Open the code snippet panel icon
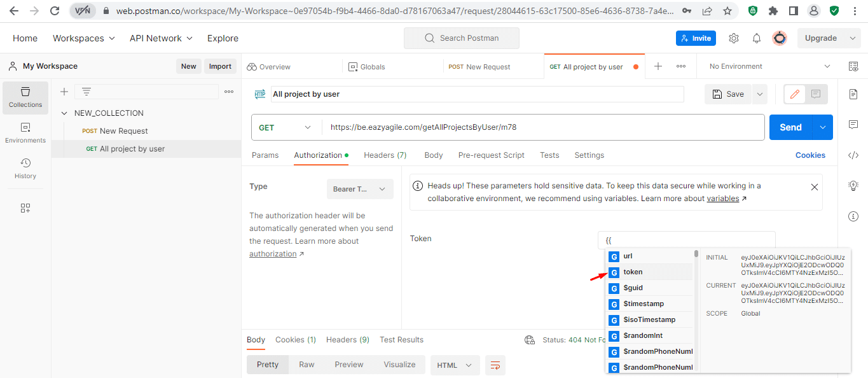 853,155
